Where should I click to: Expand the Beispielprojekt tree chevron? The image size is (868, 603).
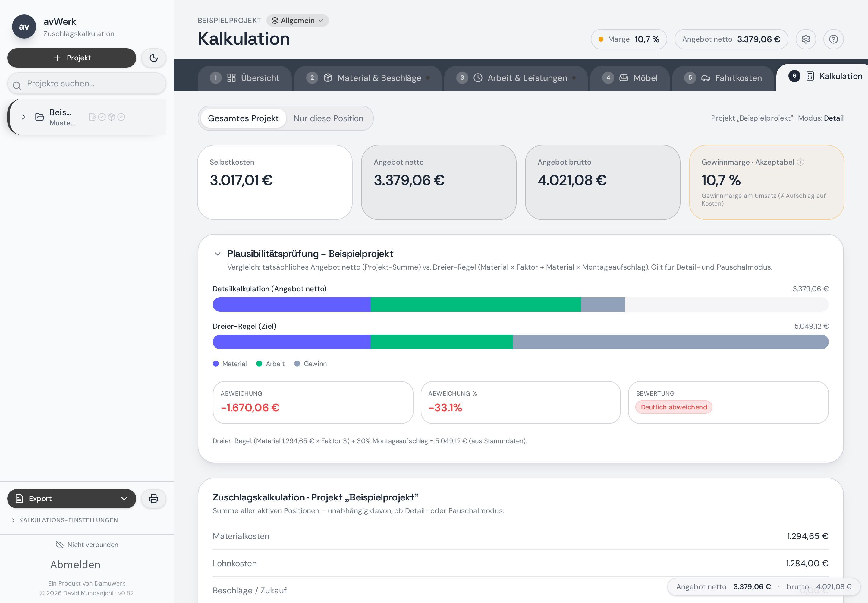click(24, 117)
